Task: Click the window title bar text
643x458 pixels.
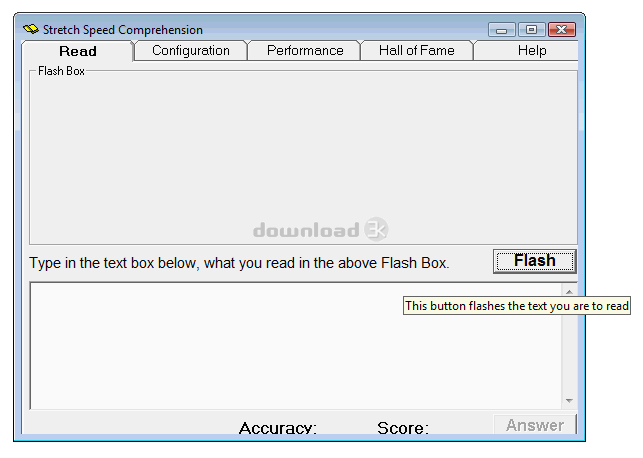Action: coord(123,30)
